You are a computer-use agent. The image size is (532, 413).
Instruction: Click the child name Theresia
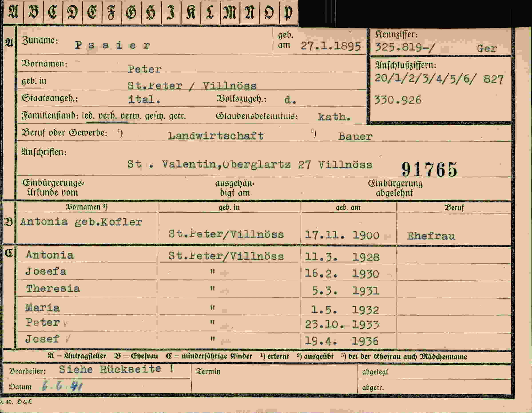point(53,289)
